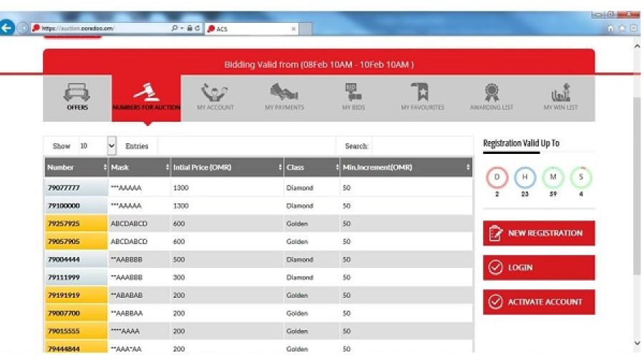Click the page vertical scrollbar

(637, 186)
